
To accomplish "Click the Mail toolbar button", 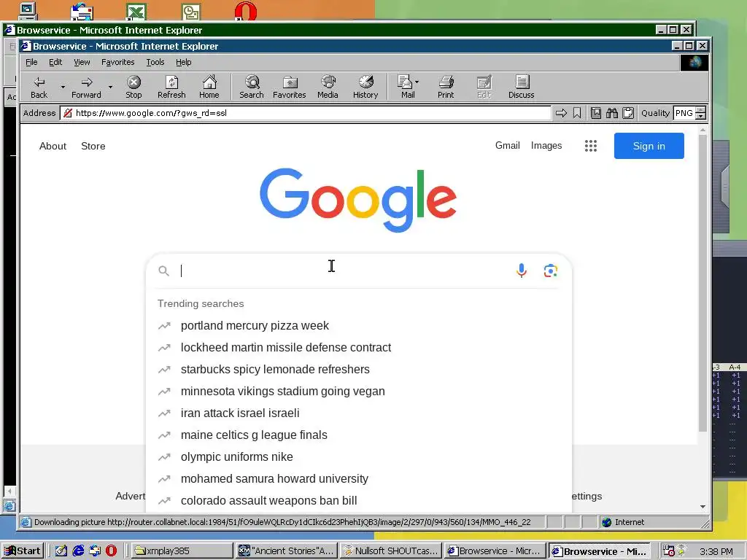I will pos(406,87).
